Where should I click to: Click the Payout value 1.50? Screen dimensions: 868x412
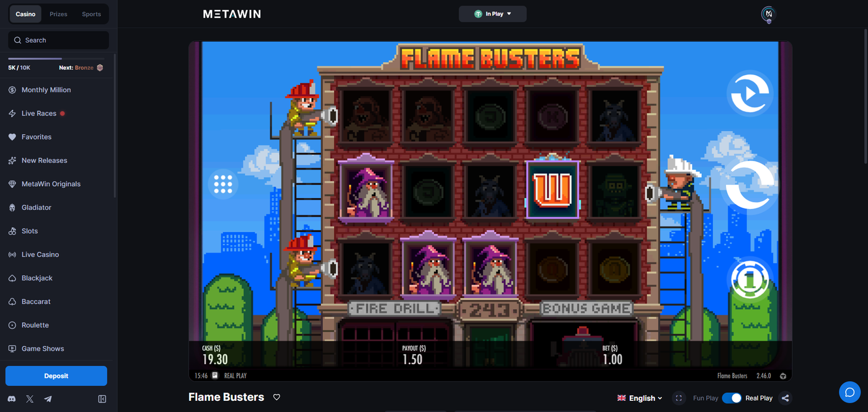coord(412,359)
